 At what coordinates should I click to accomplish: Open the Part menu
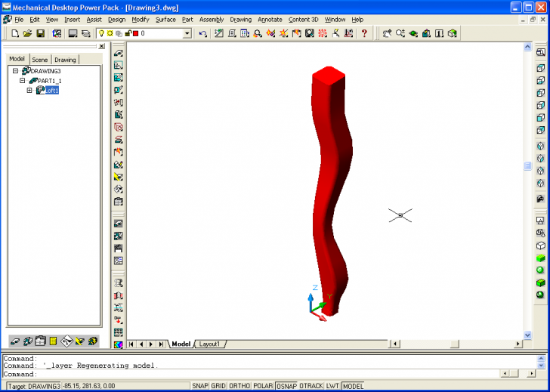click(187, 20)
